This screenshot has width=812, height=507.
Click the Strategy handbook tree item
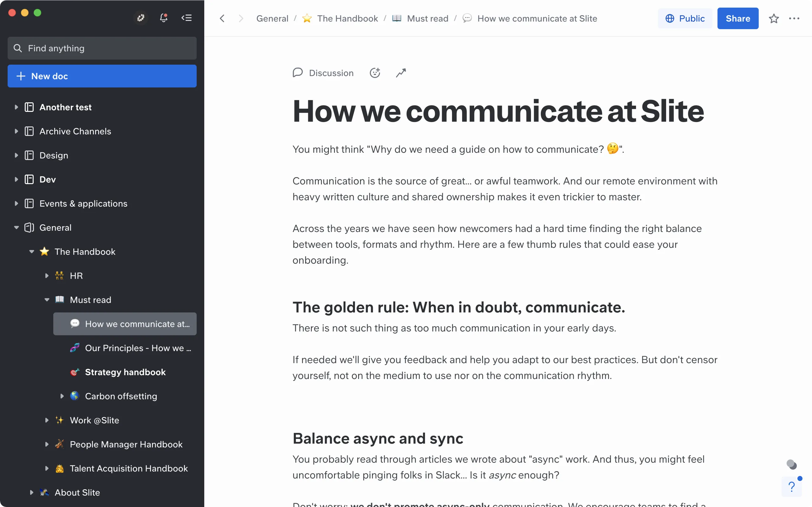point(125,372)
